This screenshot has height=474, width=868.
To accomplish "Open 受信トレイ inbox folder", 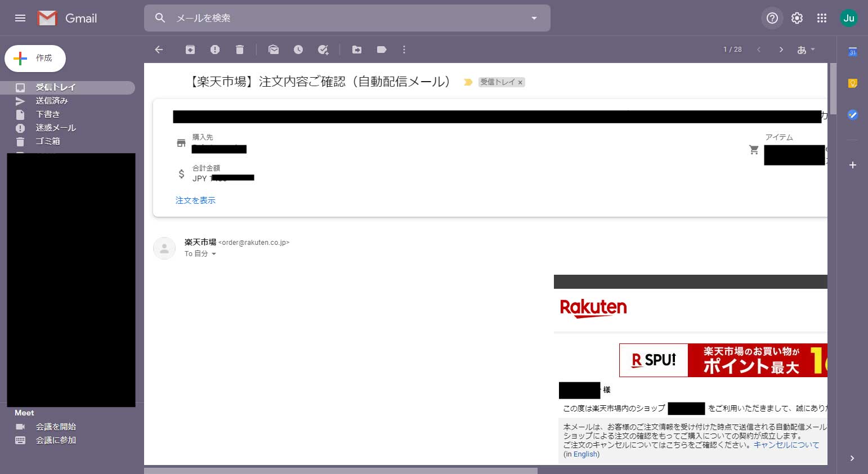I will (68, 87).
